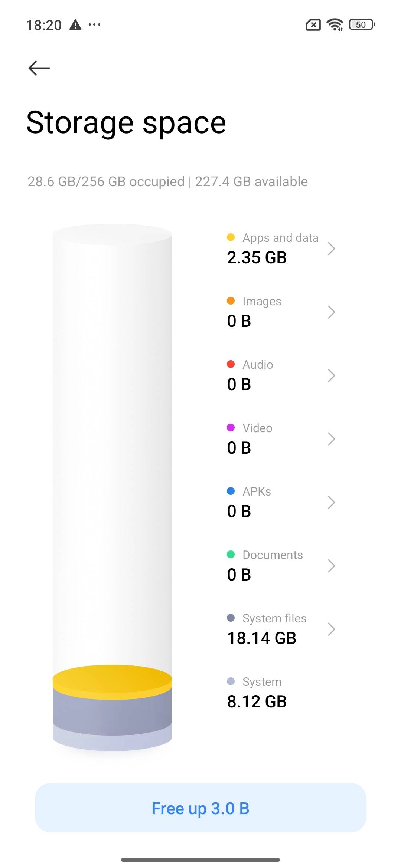Expand Apps and data chevron

pyautogui.click(x=331, y=249)
